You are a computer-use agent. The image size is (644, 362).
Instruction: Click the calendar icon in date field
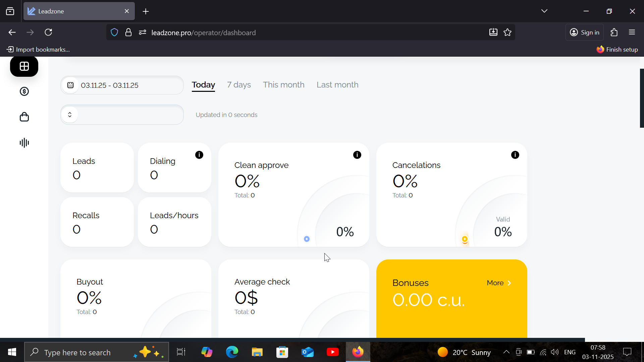(70, 85)
